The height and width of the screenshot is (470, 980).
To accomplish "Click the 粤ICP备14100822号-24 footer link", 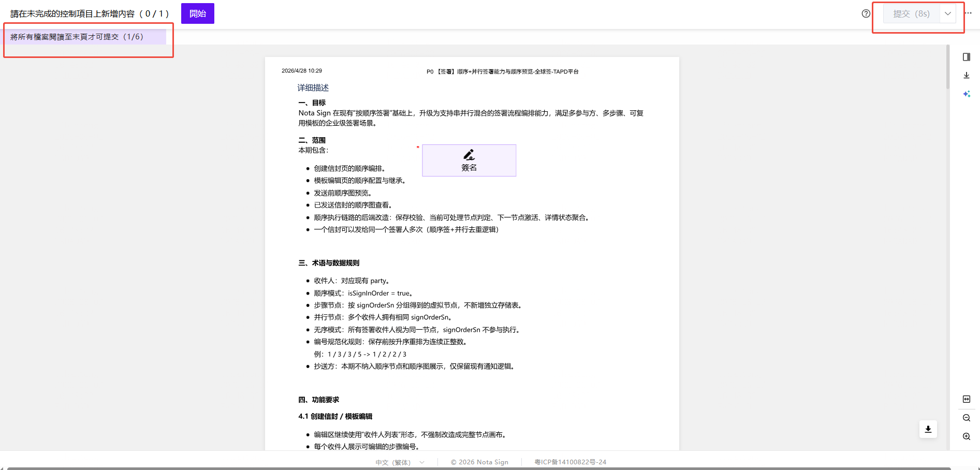I will [570, 462].
